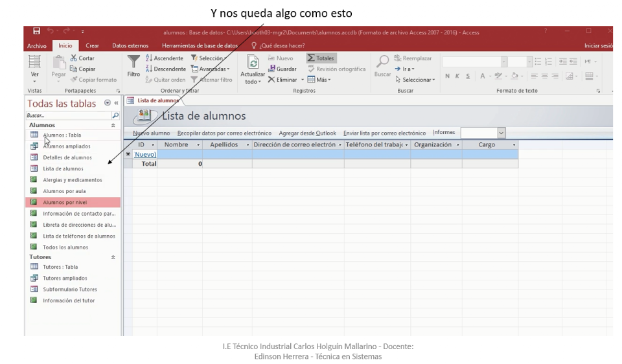
Task: Click the save icon in title bar
Action: pyautogui.click(x=37, y=31)
